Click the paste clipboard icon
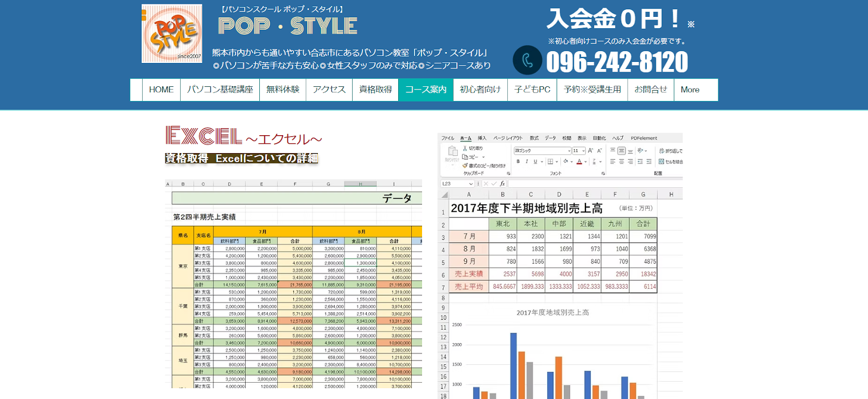 coord(453,150)
